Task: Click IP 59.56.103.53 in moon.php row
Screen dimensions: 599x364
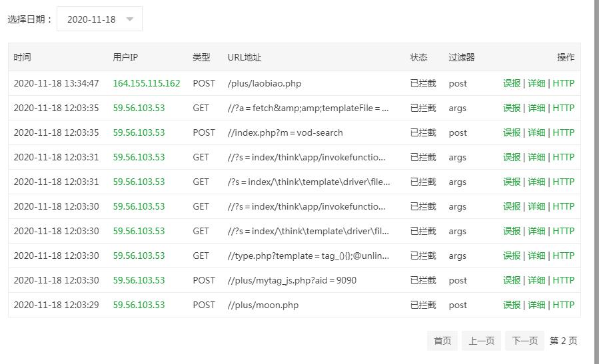Action: [139, 305]
